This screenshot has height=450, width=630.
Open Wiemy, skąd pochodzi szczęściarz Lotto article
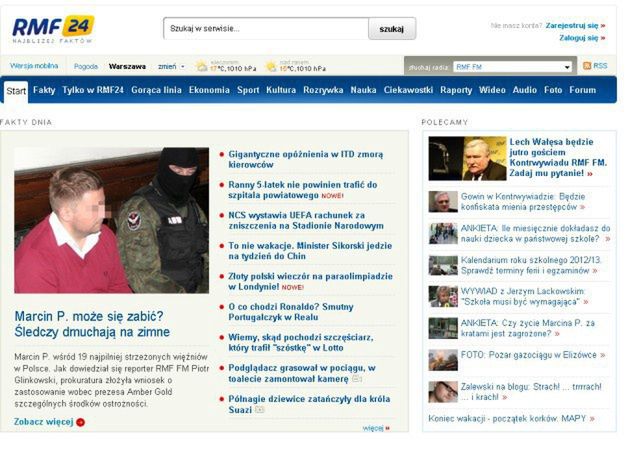[x=301, y=343]
